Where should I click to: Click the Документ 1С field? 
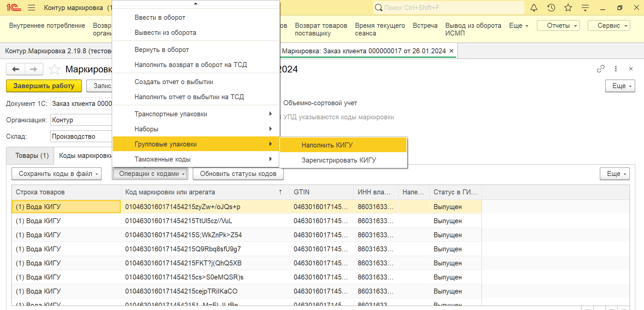point(81,104)
